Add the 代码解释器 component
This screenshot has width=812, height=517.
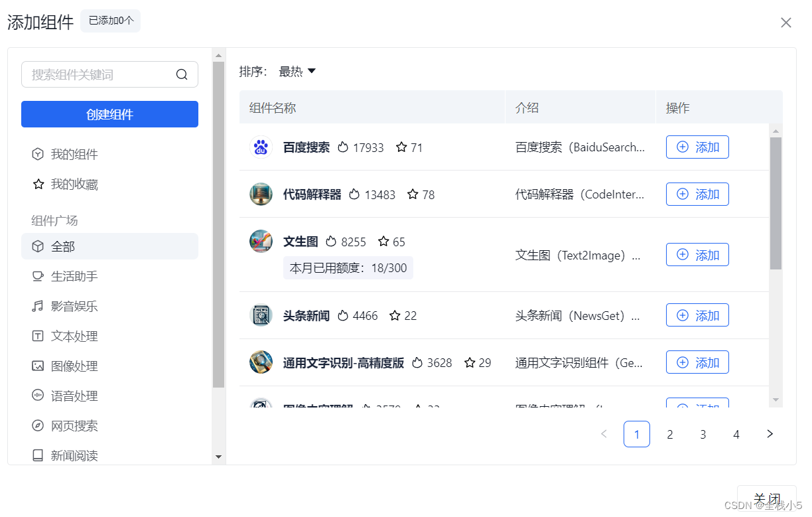coord(697,194)
